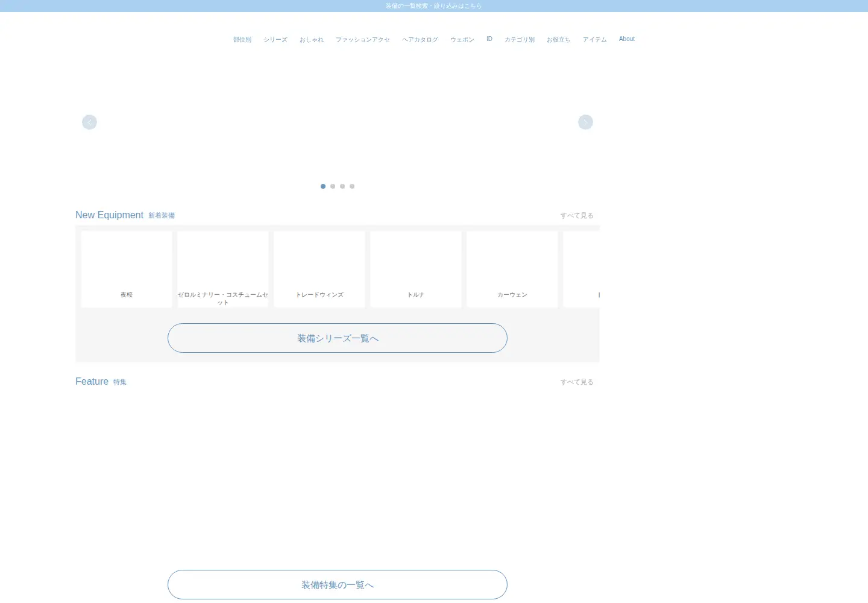Click the 装備特集の一覧へ button
The image size is (868, 603).
pyautogui.click(x=338, y=585)
